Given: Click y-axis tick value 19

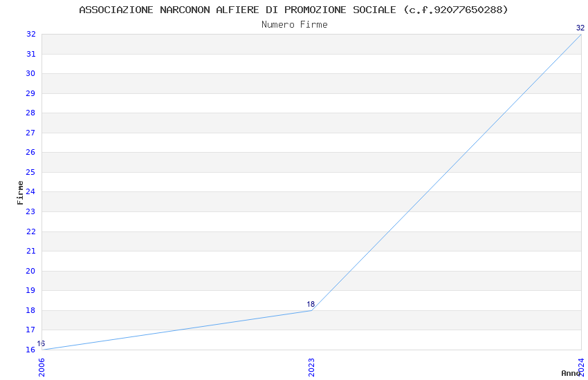Looking at the screenshot, I should 30,290.
